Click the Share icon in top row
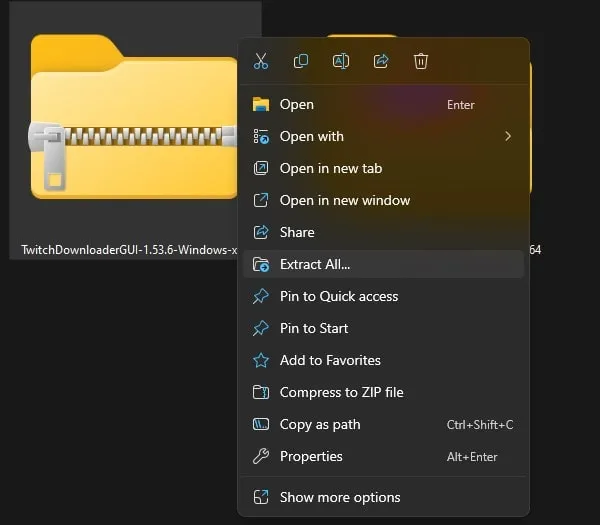 pyautogui.click(x=381, y=61)
